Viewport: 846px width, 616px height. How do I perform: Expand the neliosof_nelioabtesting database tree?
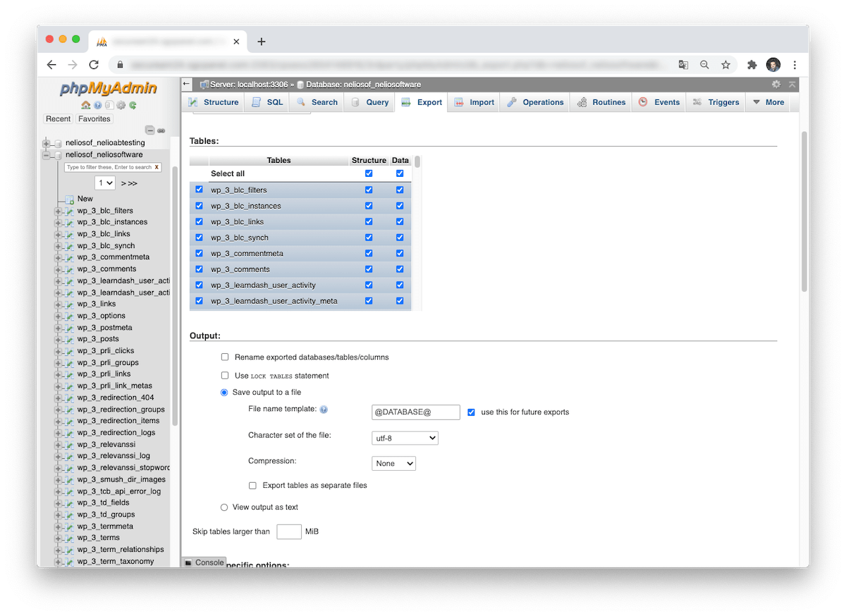[x=47, y=143]
